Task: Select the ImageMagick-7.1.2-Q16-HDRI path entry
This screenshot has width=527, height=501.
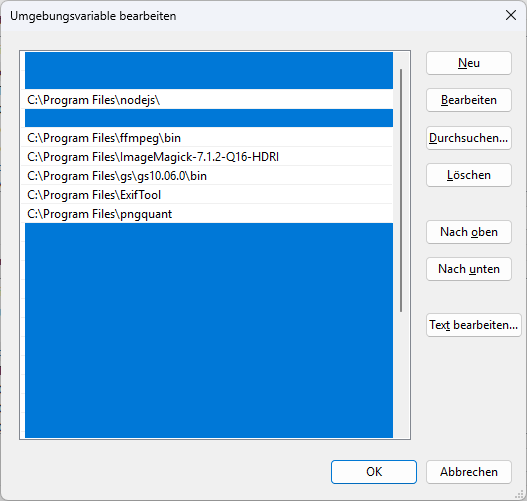Action: pos(208,157)
